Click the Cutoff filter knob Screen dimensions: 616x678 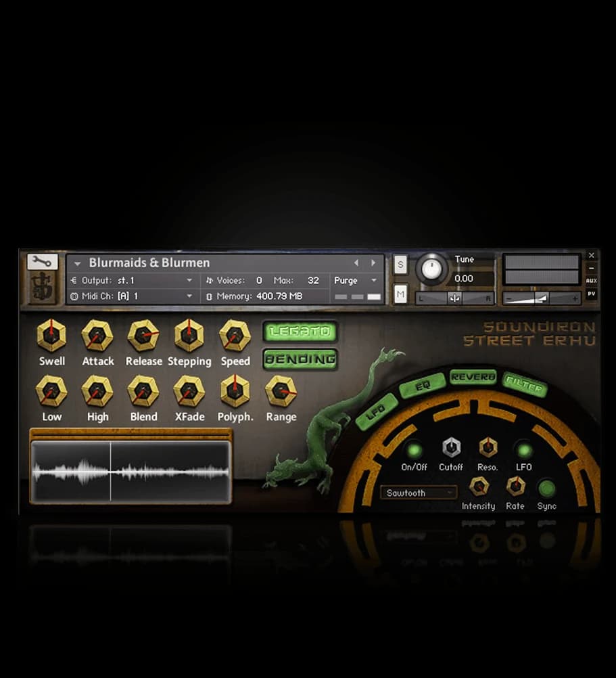click(x=451, y=448)
